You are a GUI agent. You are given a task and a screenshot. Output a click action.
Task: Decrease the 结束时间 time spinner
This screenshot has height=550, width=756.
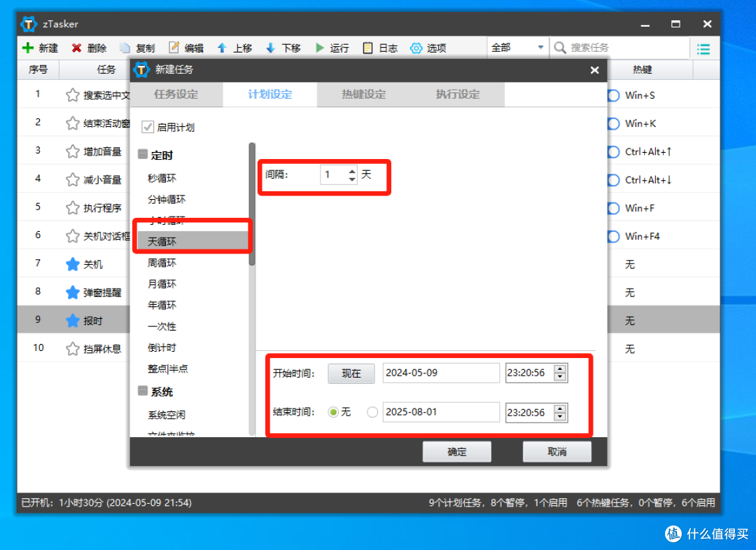point(560,416)
